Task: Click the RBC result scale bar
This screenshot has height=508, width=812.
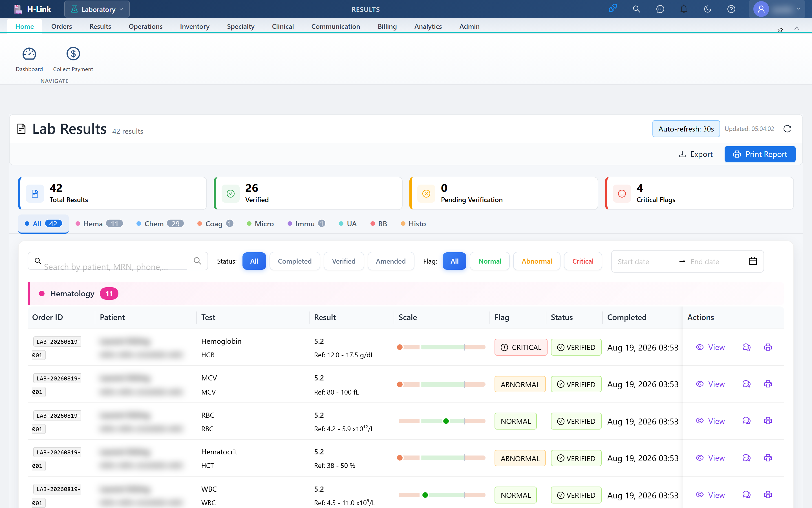Action: tap(442, 421)
